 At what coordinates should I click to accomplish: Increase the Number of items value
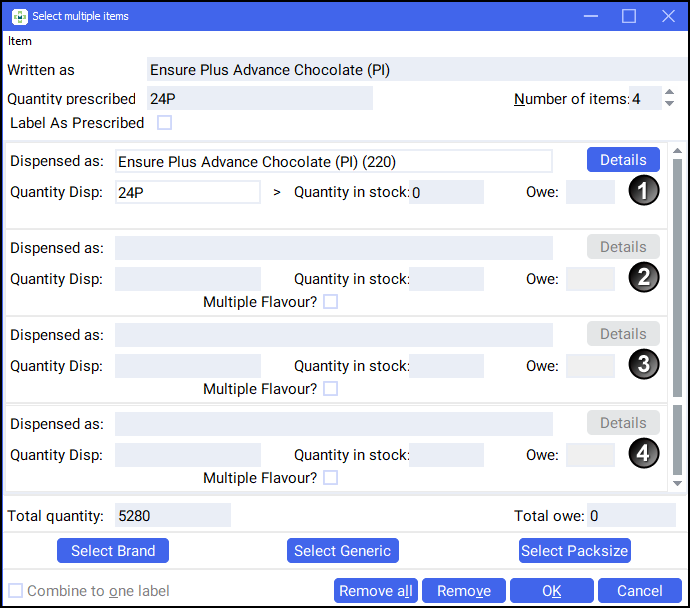coord(669,93)
